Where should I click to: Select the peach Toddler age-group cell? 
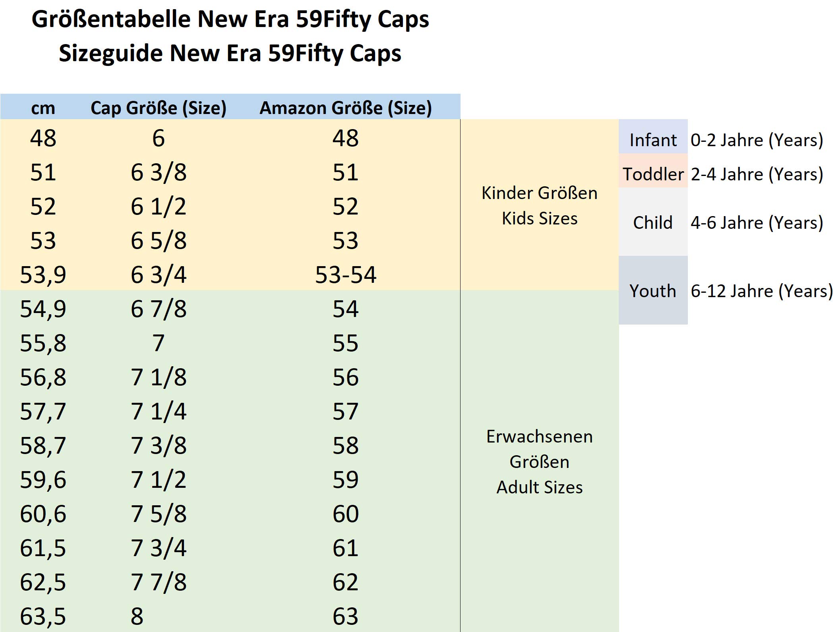(x=653, y=174)
